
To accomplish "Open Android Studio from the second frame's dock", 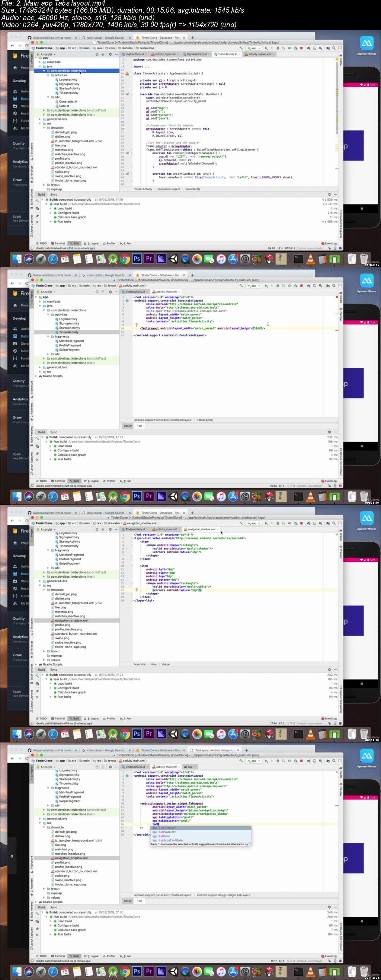I will pos(113,496).
